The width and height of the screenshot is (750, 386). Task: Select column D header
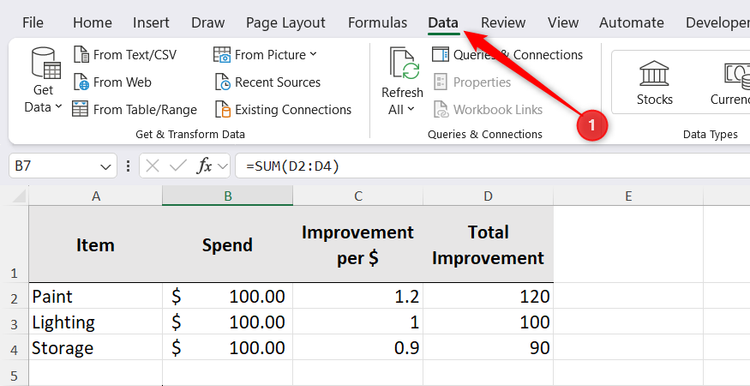click(x=488, y=196)
